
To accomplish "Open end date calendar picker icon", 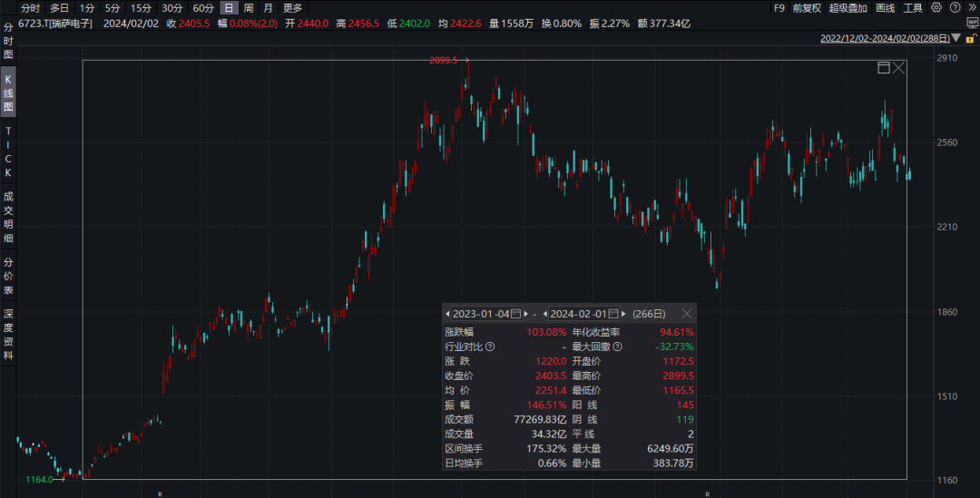I will tap(612, 313).
